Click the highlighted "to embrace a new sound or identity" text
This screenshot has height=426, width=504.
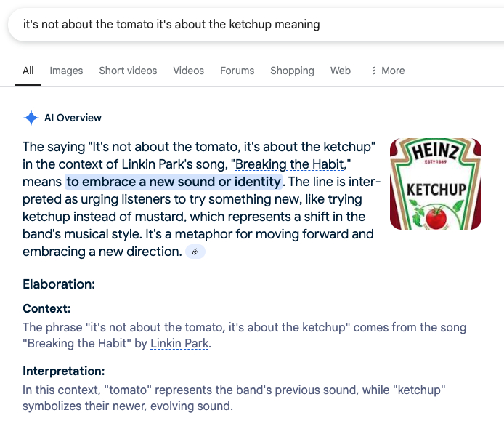[x=173, y=181]
